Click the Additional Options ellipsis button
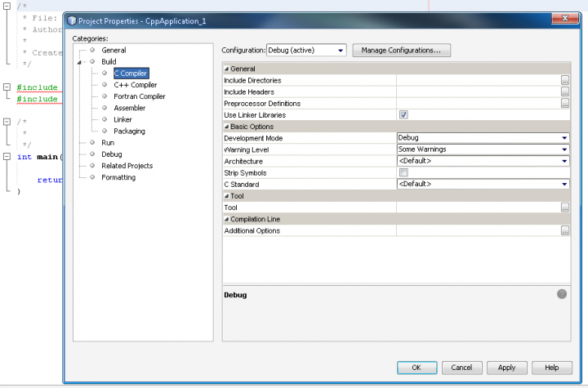588x388 pixels. click(564, 231)
